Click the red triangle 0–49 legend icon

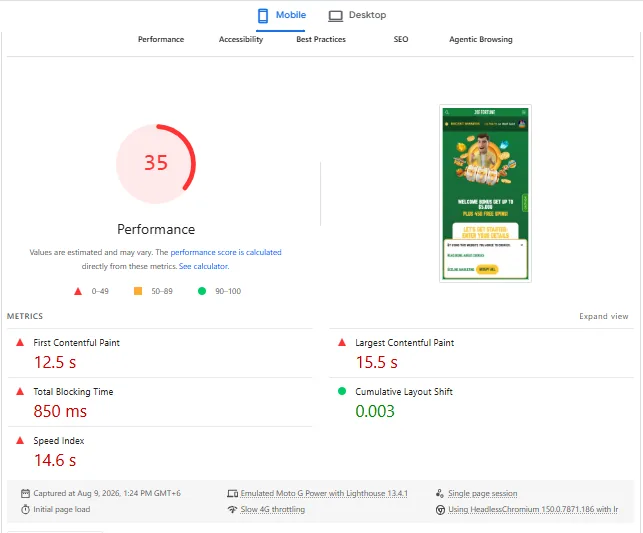(78, 292)
